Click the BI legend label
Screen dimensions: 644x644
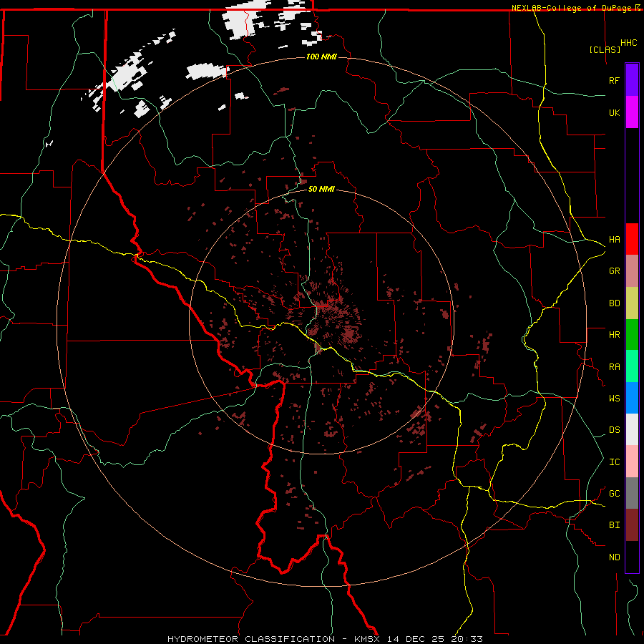click(614, 525)
